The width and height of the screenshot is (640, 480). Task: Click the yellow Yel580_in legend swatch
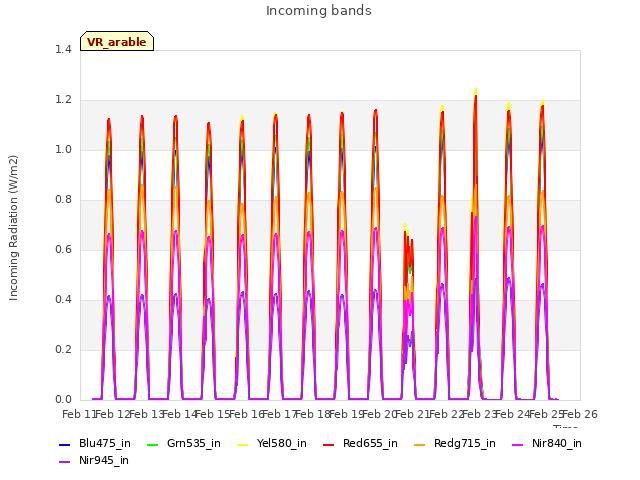pyautogui.click(x=243, y=444)
